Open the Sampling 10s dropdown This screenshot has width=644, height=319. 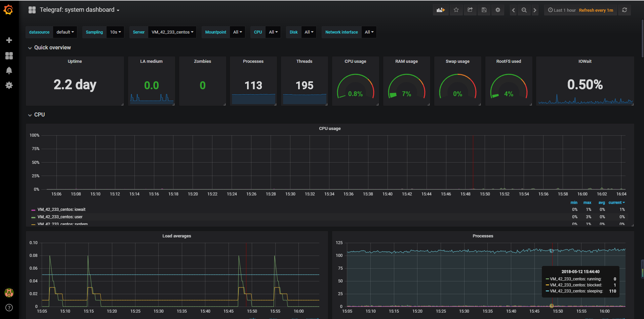coord(115,32)
